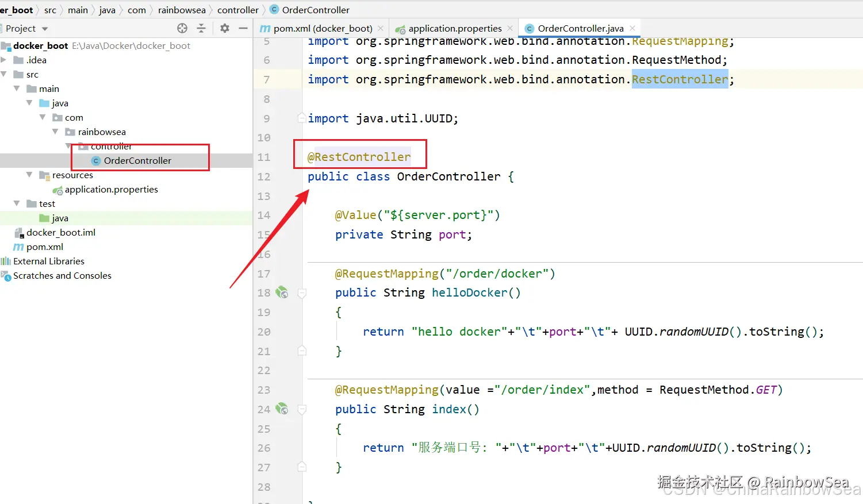The image size is (863, 504).
Task: Click fold end marker on line 21
Action: 302,351
